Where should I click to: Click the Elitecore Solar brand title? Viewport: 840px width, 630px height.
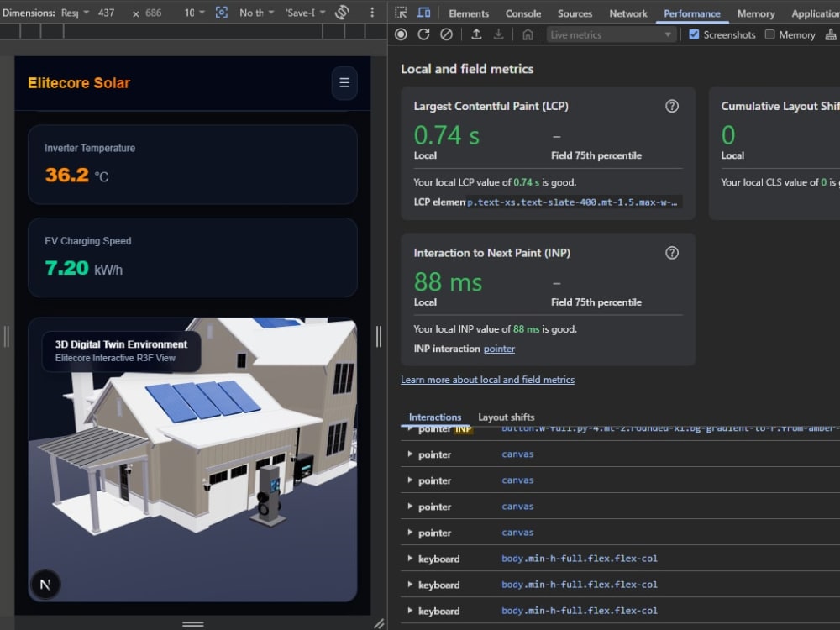click(79, 83)
